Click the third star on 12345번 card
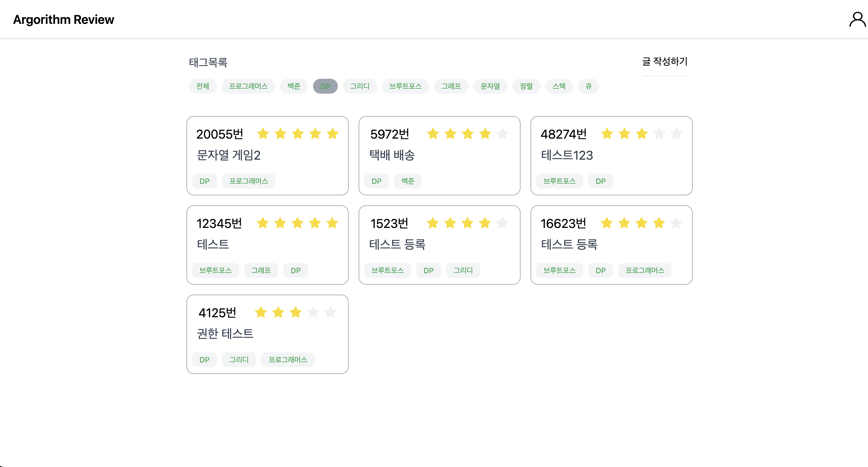This screenshot has height=467, width=868. [298, 223]
